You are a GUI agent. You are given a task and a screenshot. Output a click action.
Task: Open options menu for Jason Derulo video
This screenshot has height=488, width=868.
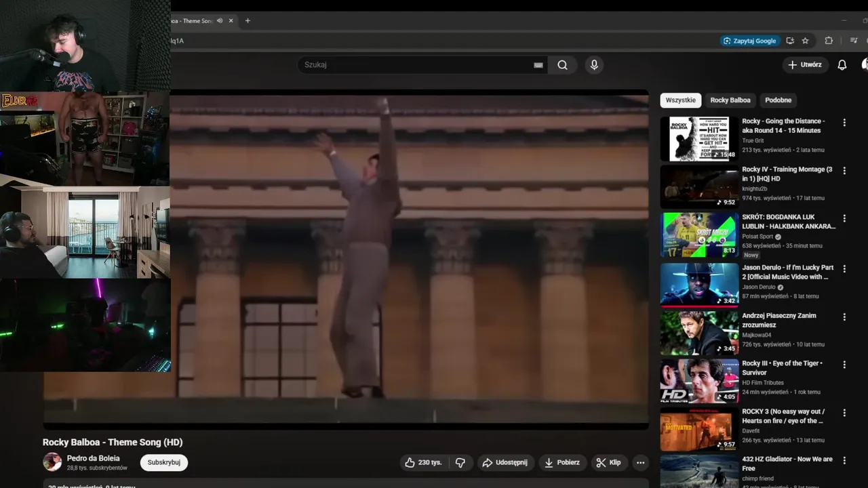click(x=844, y=268)
